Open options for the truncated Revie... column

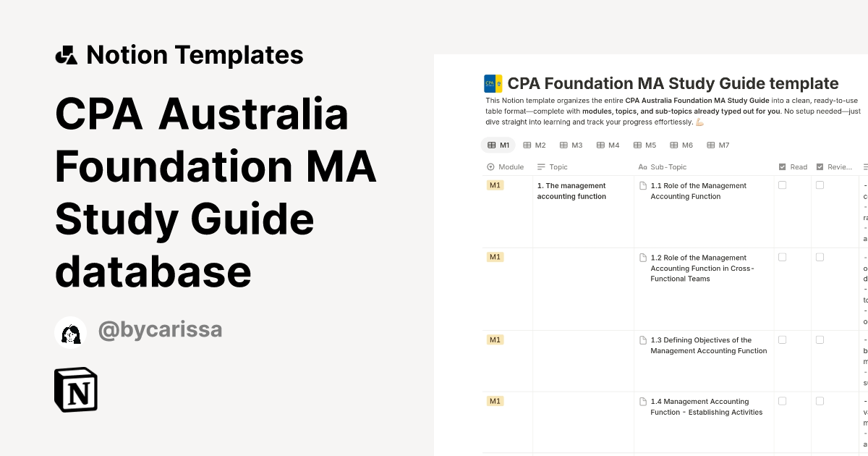832,166
